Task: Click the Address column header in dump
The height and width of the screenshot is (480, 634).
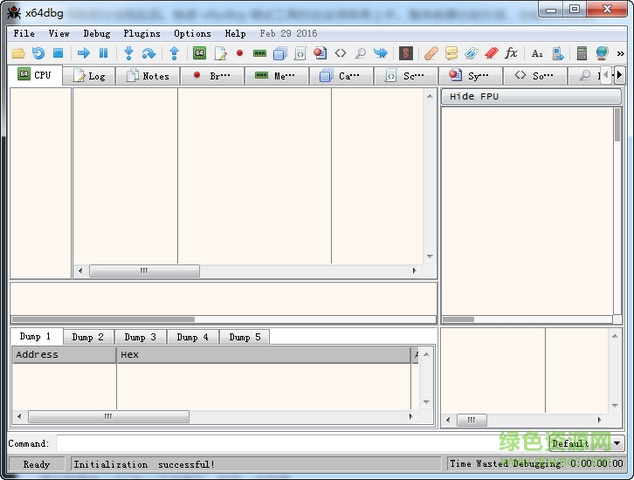Action: pos(64,355)
